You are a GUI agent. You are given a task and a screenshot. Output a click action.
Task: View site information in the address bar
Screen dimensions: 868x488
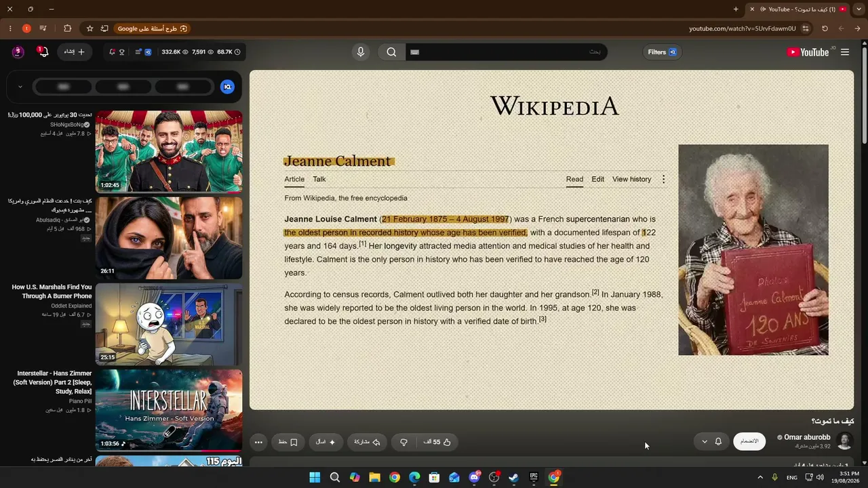coord(806,28)
